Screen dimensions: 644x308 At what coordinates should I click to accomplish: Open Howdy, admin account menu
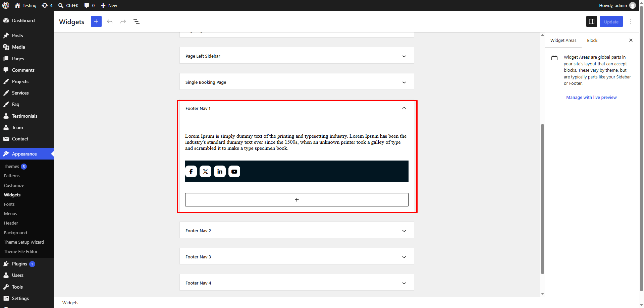click(617, 5)
